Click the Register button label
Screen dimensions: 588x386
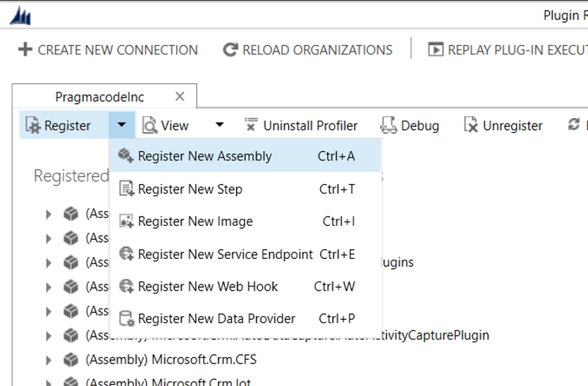68,126
